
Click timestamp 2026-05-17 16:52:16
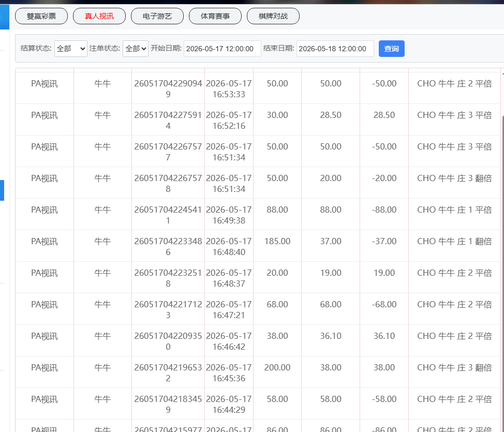[229, 120]
